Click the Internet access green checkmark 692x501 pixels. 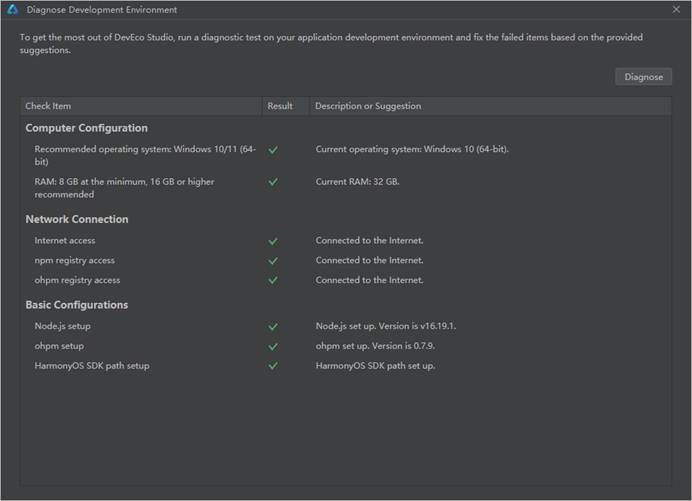273,241
